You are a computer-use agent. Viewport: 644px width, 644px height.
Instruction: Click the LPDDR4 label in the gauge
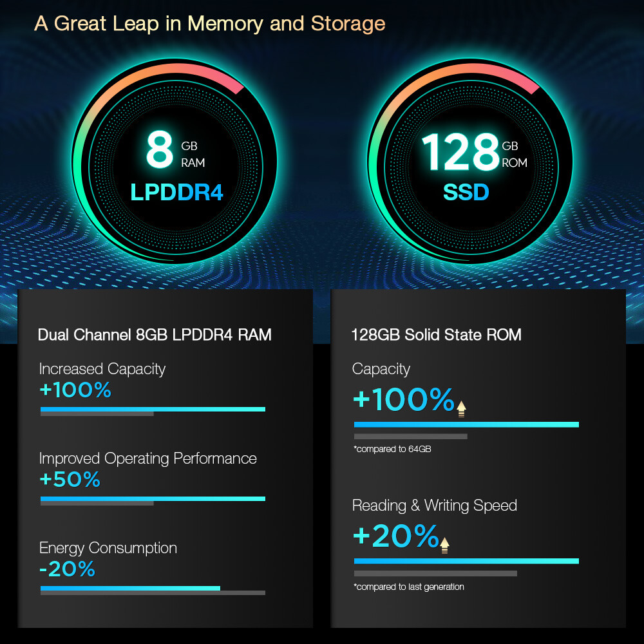click(176, 192)
